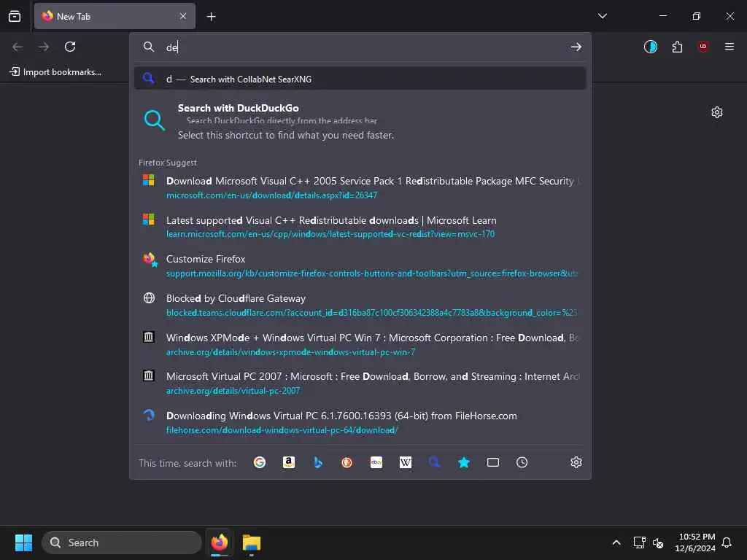Open New Tab personalize gear icon
The height and width of the screenshot is (560, 747).
716,112
